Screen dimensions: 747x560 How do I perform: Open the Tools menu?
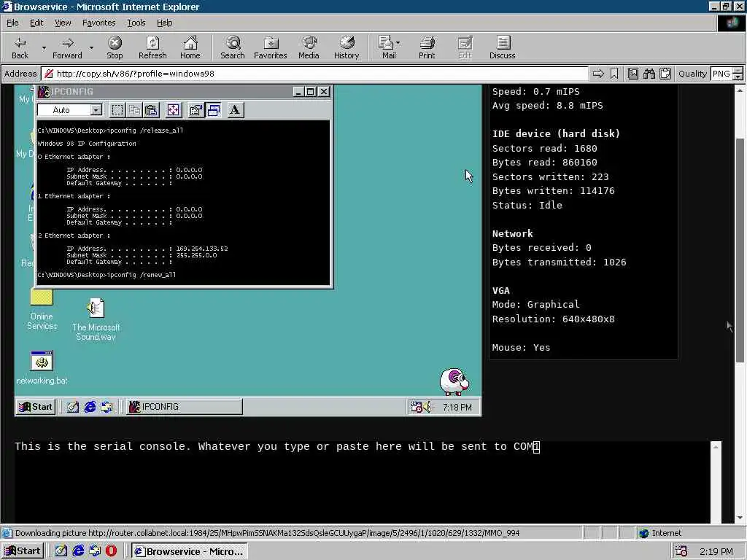[136, 23]
